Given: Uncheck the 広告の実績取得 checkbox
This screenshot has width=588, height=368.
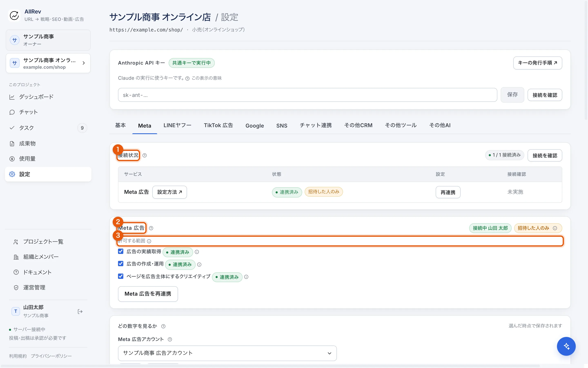Looking at the screenshot, I should pos(121,251).
